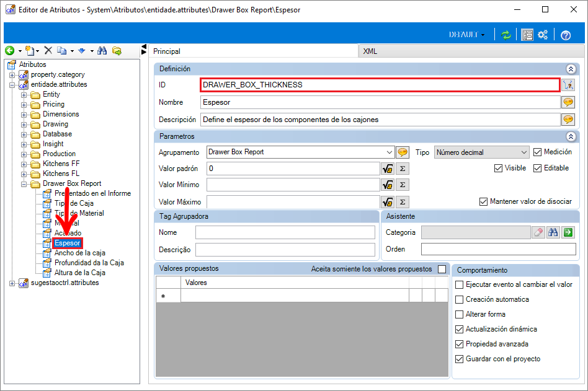Click the green back arrow icon
The height and width of the screenshot is (391, 588).
(x=10, y=51)
